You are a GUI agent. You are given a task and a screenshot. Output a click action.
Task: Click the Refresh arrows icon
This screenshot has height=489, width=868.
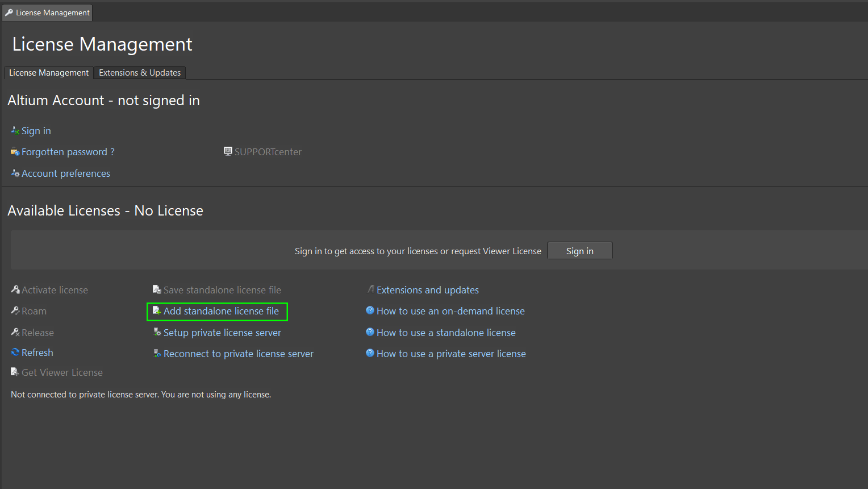pyautogui.click(x=15, y=353)
